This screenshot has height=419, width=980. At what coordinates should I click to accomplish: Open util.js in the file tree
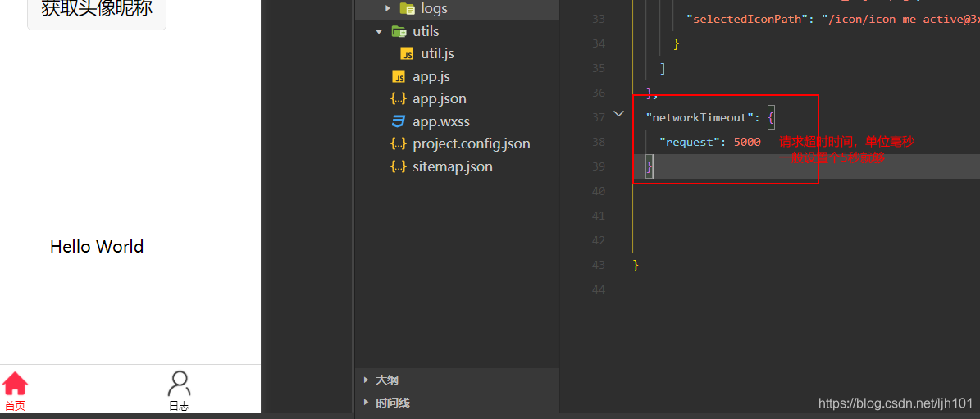[x=437, y=53]
